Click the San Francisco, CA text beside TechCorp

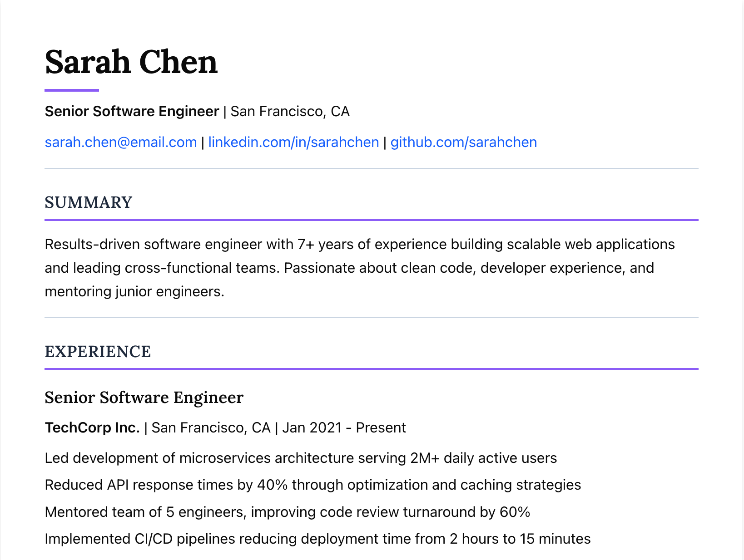pyautogui.click(x=211, y=428)
